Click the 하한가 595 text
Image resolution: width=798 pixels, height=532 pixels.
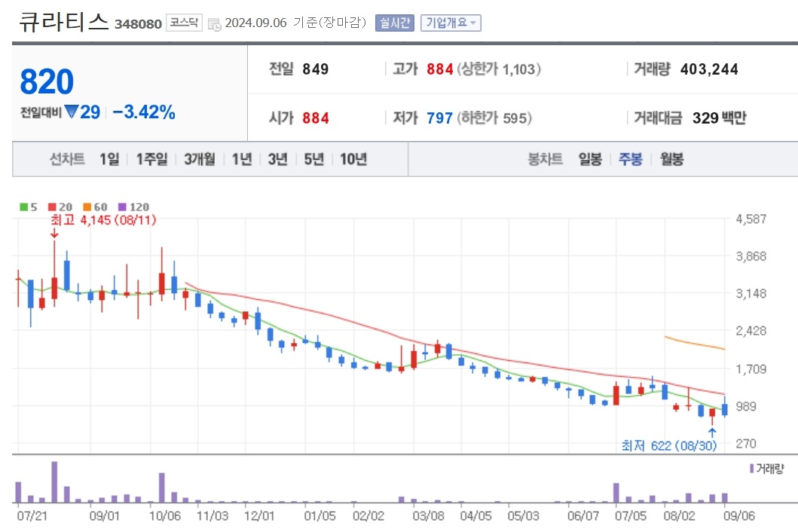494,118
